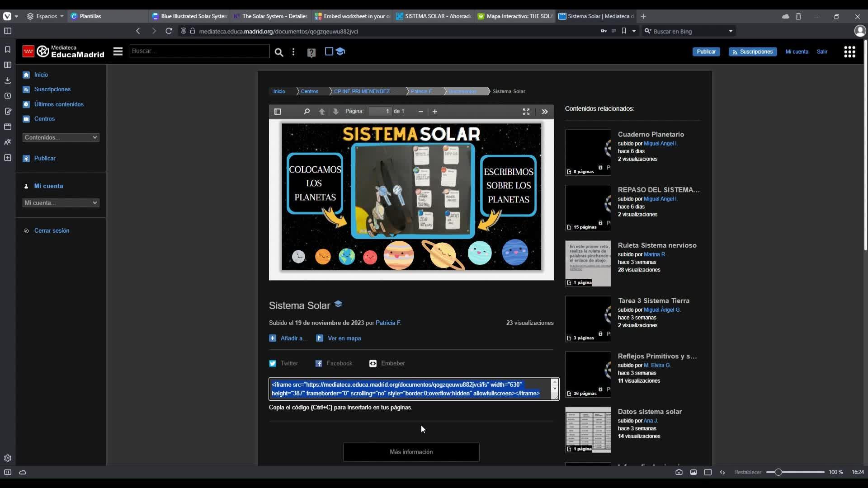
Task: Toggle the browser panel from the status bar
Action: pos(8,472)
